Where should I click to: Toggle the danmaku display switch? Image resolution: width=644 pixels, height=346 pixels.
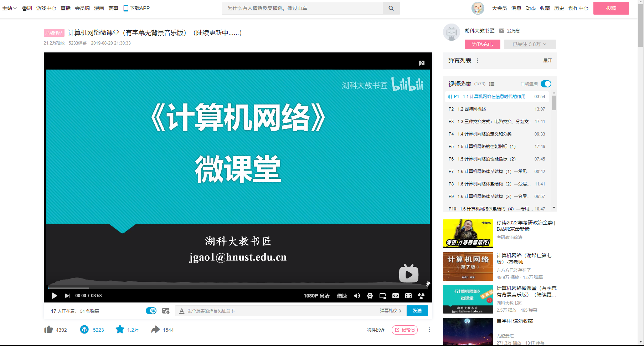coord(151,311)
